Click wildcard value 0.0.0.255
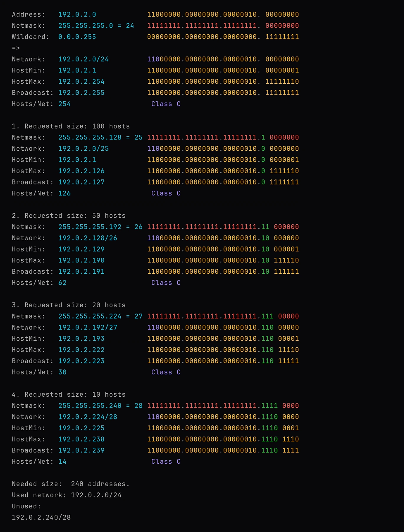 point(77,37)
